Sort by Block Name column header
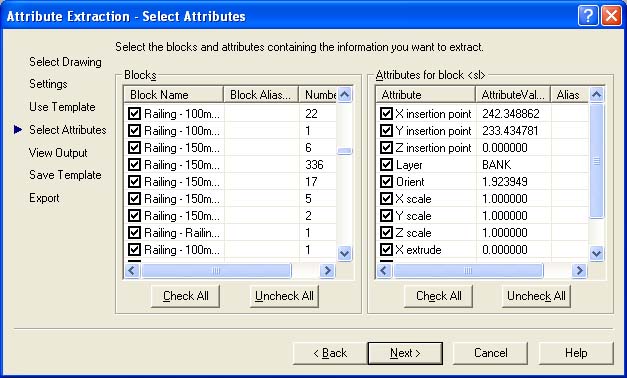 pyautogui.click(x=173, y=95)
